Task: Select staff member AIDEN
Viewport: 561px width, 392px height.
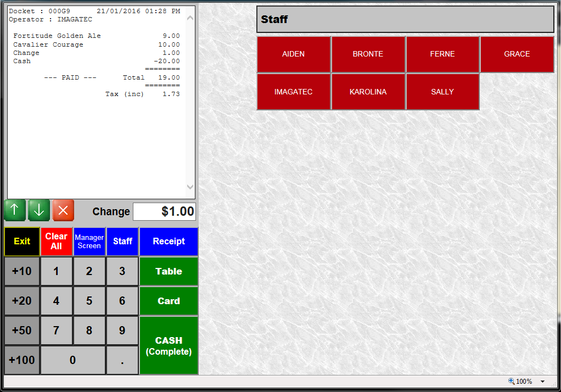Action: pyautogui.click(x=294, y=54)
